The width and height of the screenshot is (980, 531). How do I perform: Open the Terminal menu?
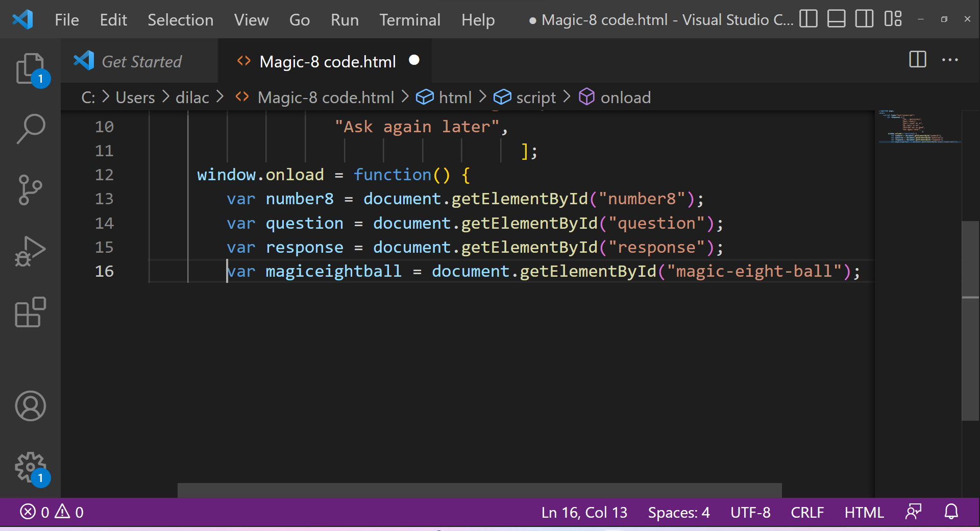click(x=410, y=20)
